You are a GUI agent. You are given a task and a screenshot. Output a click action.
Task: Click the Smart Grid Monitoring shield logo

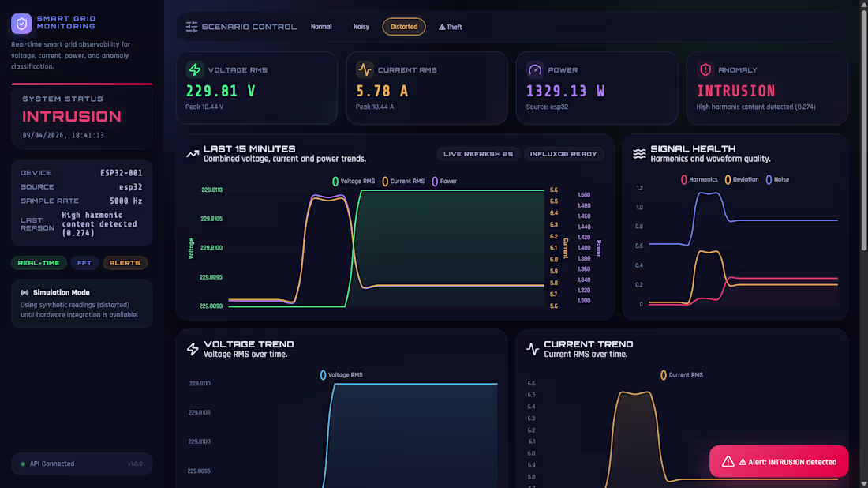21,24
